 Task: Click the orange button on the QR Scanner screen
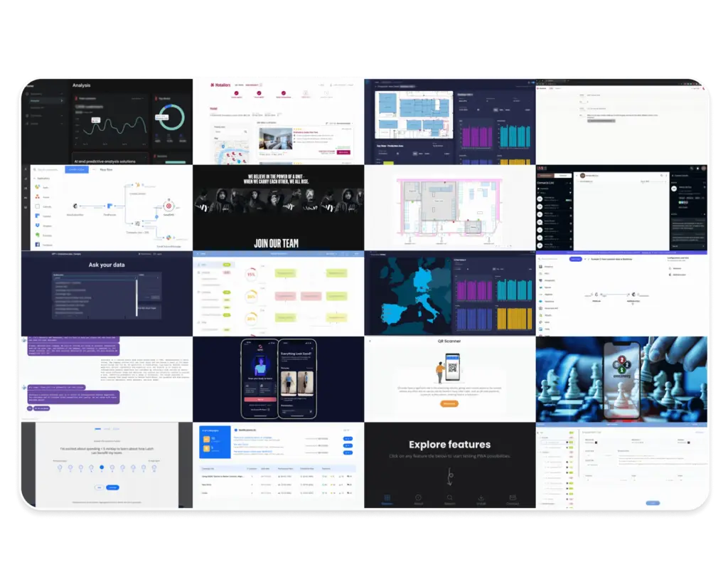(449, 404)
